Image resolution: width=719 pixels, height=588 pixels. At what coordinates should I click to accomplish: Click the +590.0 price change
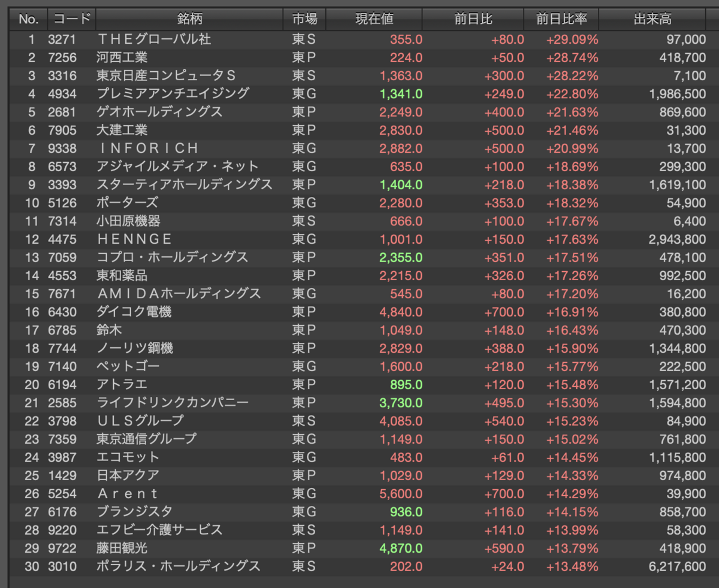point(504,548)
